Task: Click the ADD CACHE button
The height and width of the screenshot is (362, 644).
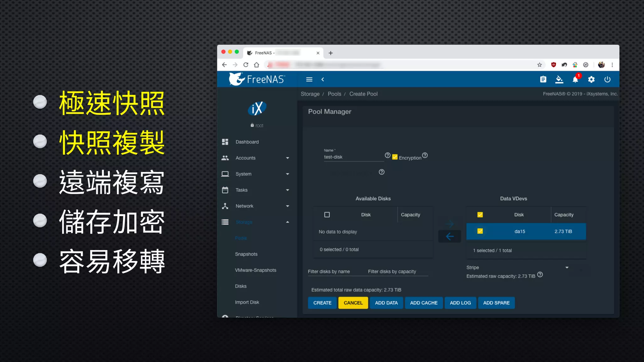Action: [424, 303]
